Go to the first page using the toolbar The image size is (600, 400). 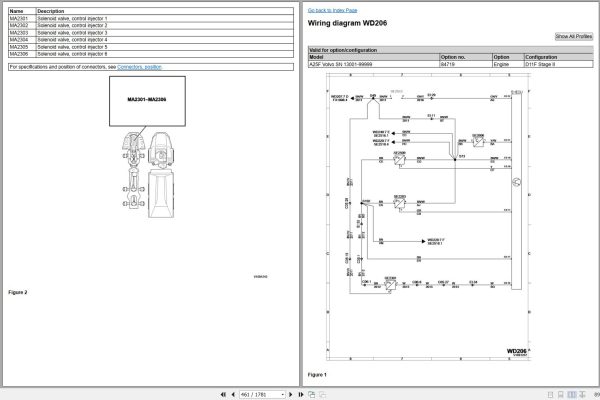pos(223,394)
